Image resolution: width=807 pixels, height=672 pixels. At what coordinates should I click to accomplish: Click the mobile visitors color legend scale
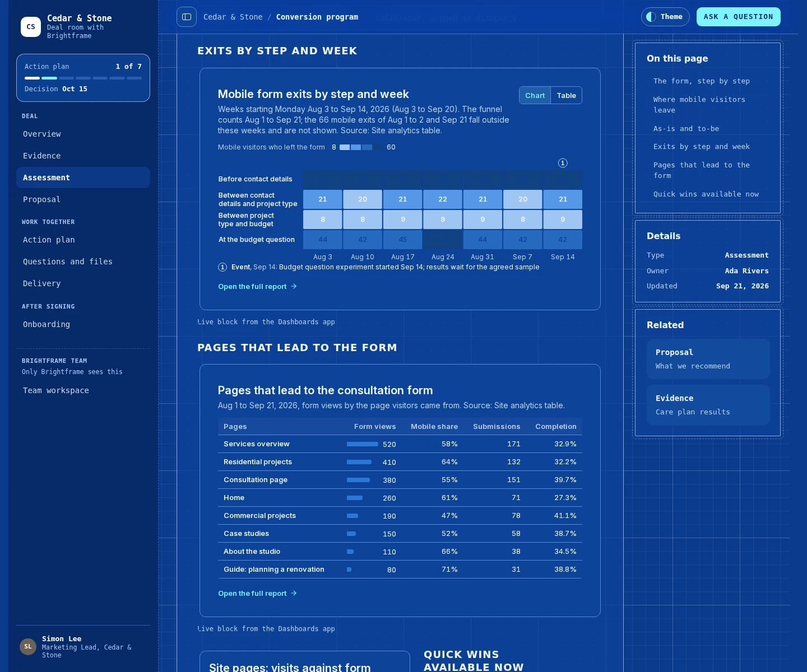pos(361,147)
